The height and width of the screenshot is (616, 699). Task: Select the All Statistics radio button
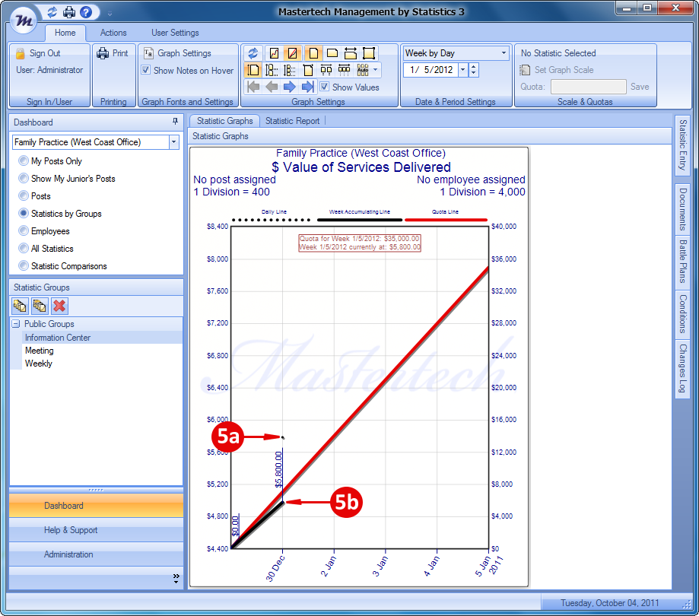[23, 248]
